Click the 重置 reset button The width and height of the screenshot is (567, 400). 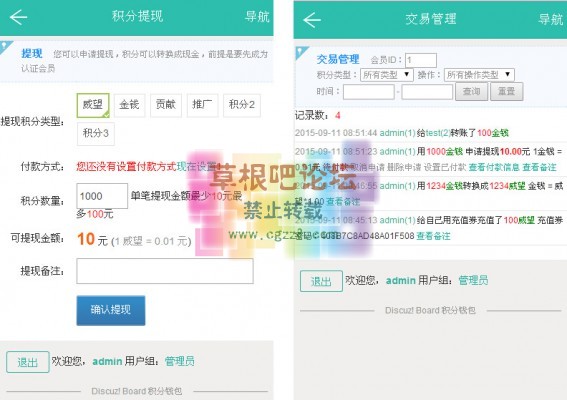pos(506,92)
